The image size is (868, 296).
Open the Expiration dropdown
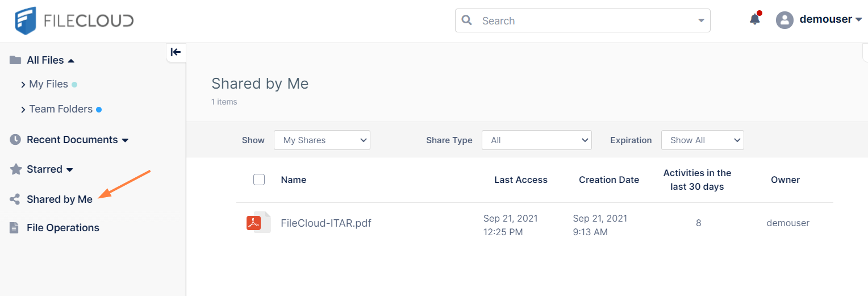[702, 140]
